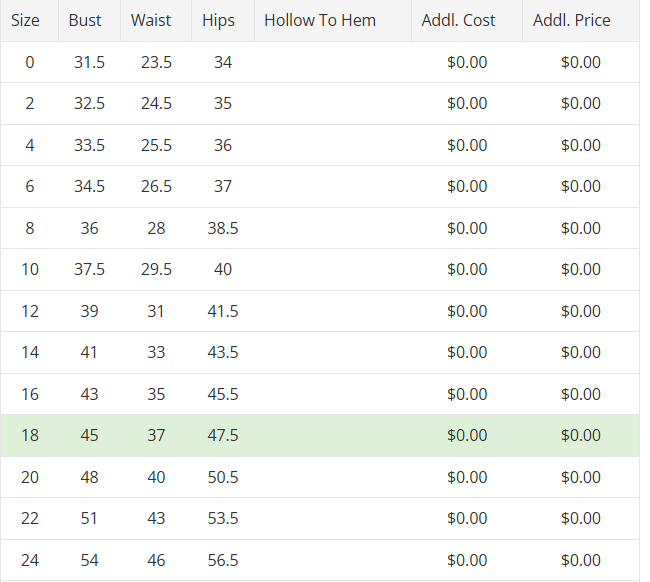Click the hips value 37

(x=223, y=186)
